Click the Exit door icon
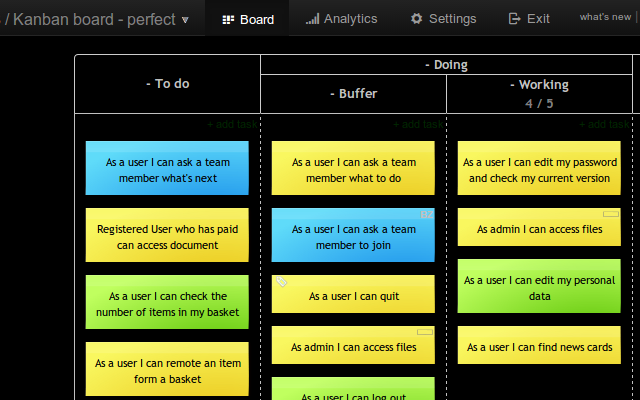Viewport: 640px width, 400px height. click(x=514, y=18)
